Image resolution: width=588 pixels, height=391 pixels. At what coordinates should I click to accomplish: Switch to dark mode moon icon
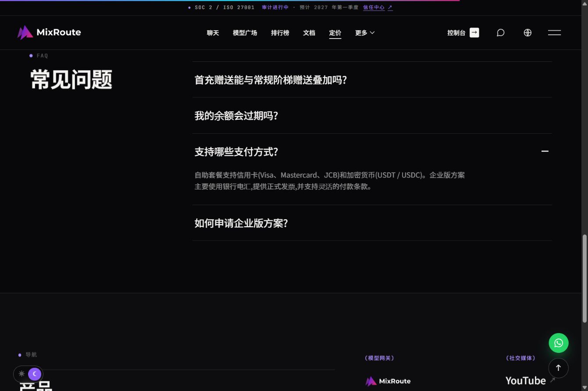[x=35, y=374]
